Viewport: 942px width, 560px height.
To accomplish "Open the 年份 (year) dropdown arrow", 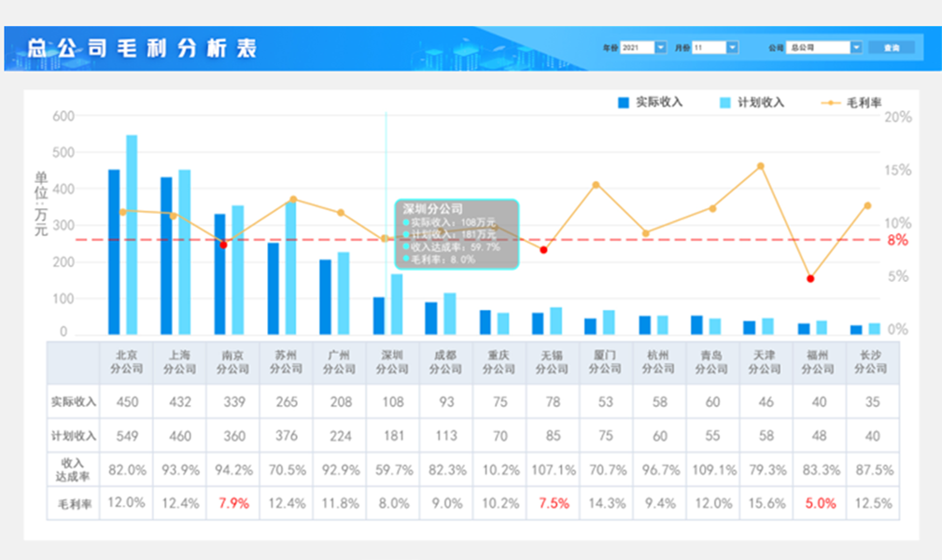I will 661,47.
